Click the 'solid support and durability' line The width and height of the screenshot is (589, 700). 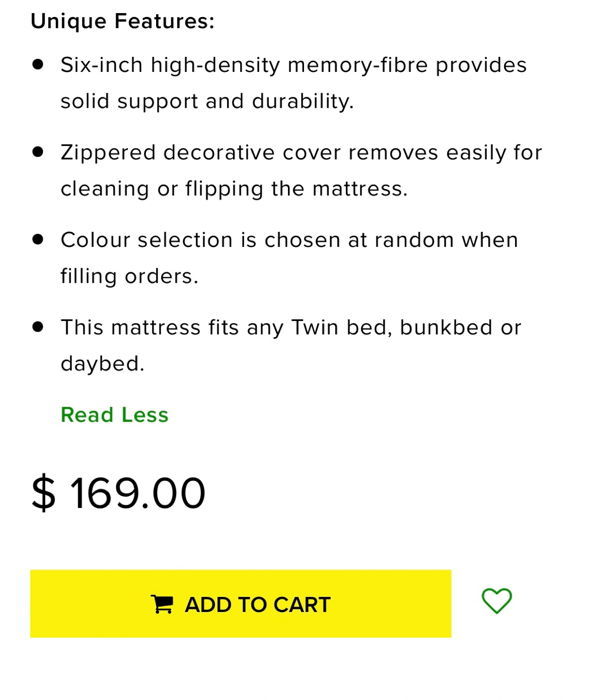click(207, 101)
